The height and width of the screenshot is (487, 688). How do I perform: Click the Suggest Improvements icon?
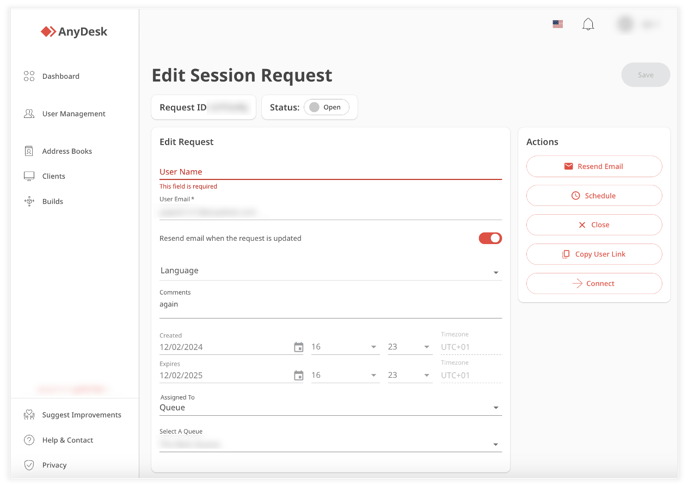29,415
